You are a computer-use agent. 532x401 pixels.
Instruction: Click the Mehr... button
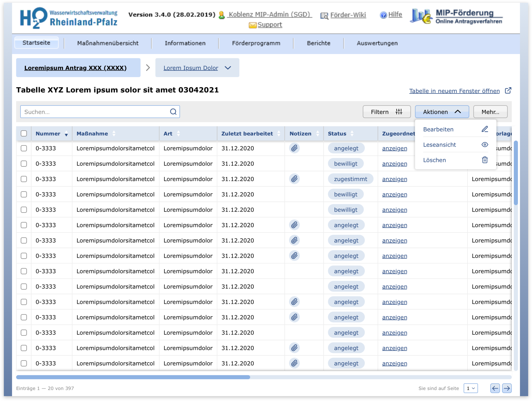point(490,112)
